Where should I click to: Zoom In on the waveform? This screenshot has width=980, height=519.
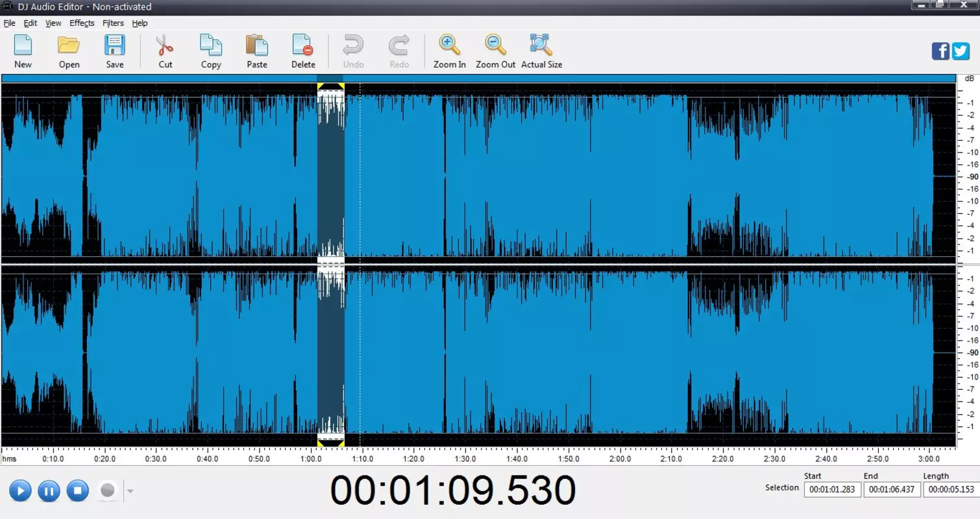450,51
